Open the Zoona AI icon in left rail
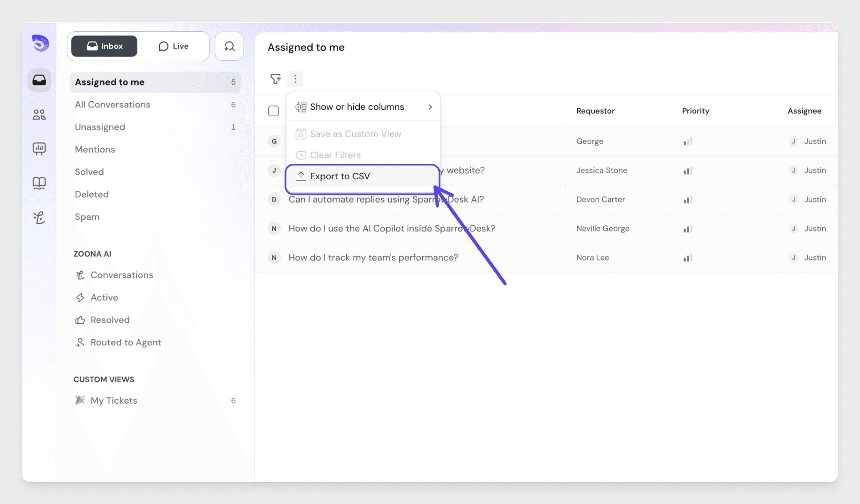 (x=39, y=217)
